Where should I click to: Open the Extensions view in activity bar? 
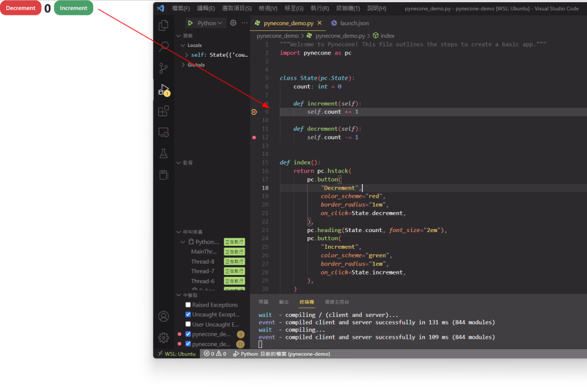click(164, 111)
